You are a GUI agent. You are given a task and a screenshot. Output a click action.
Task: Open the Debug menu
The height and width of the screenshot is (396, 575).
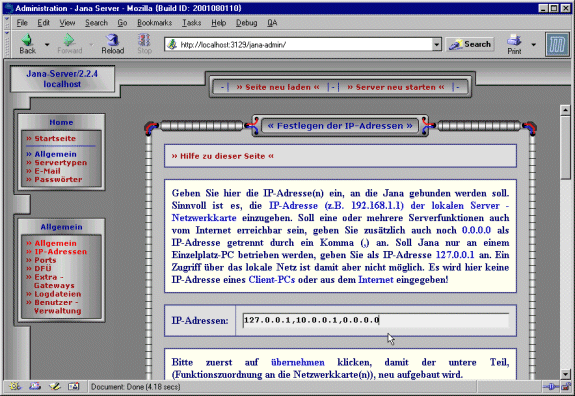246,23
